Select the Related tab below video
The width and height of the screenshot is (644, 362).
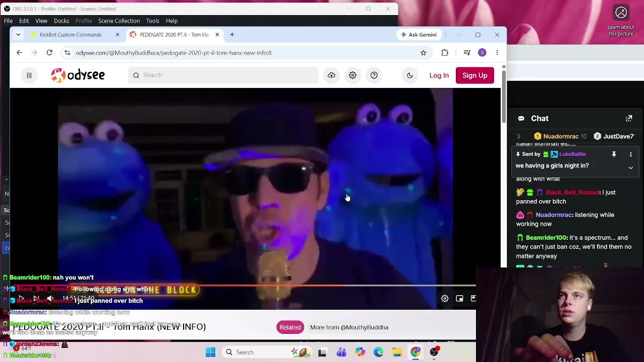pyautogui.click(x=290, y=327)
